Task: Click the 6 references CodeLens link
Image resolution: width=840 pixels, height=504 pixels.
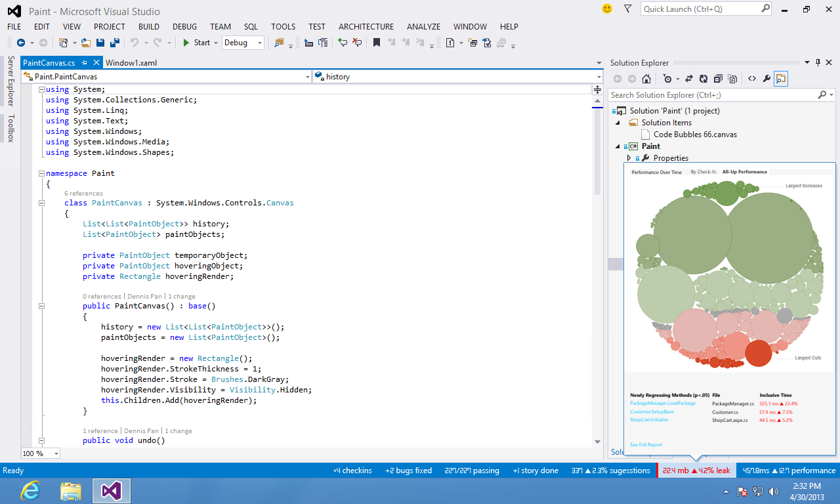Action: pyautogui.click(x=83, y=194)
